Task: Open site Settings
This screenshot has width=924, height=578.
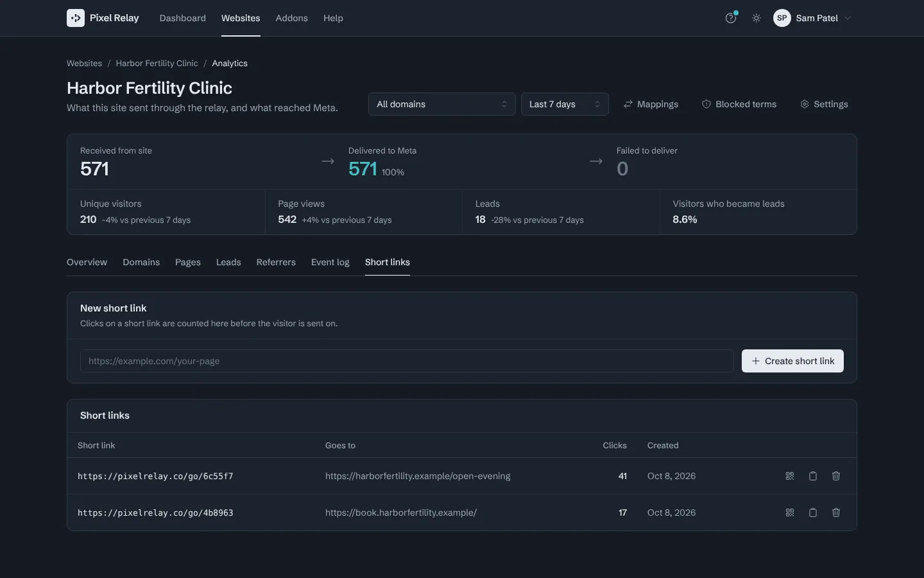Action: (x=824, y=104)
